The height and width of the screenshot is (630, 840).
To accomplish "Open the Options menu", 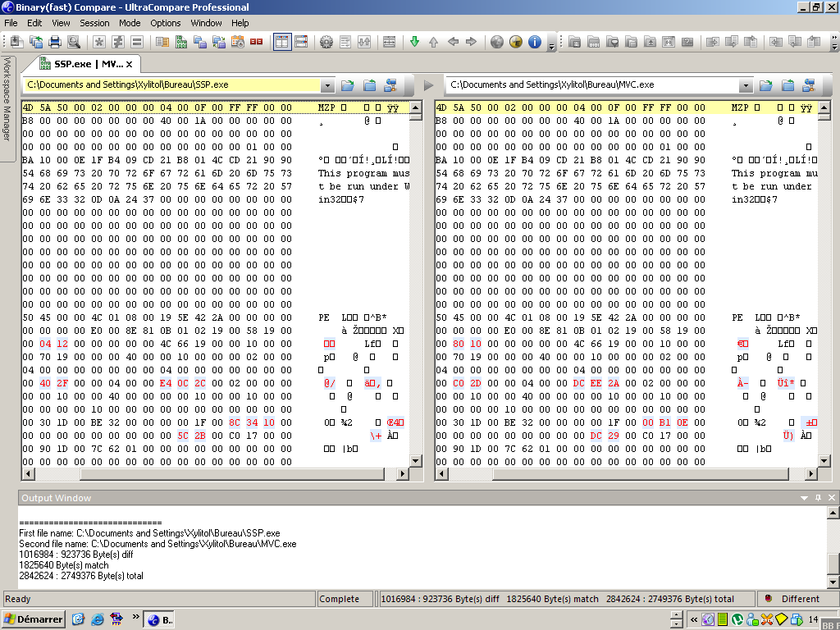I will (x=166, y=23).
